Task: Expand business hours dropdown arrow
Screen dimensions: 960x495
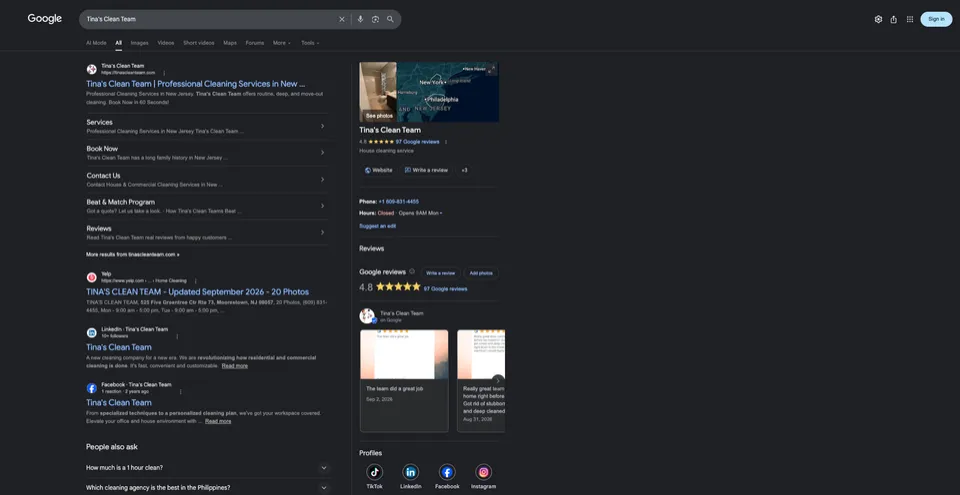Action: (x=441, y=213)
